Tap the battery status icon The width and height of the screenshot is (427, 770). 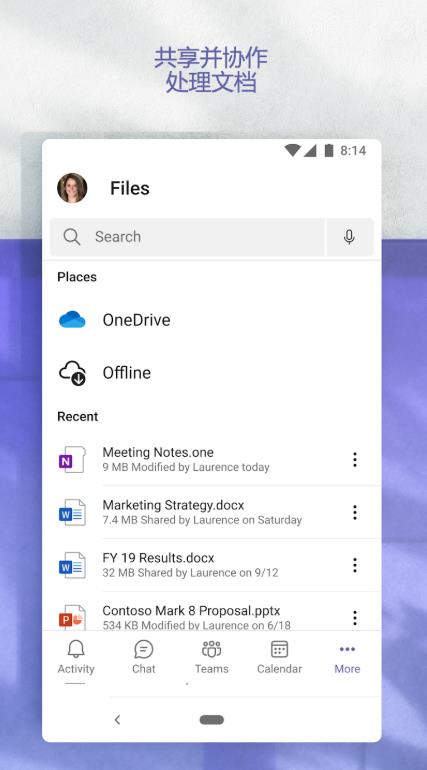pos(329,151)
